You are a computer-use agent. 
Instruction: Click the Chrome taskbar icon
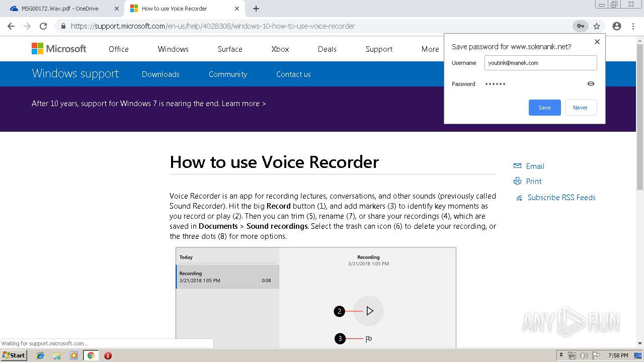[x=91, y=355]
